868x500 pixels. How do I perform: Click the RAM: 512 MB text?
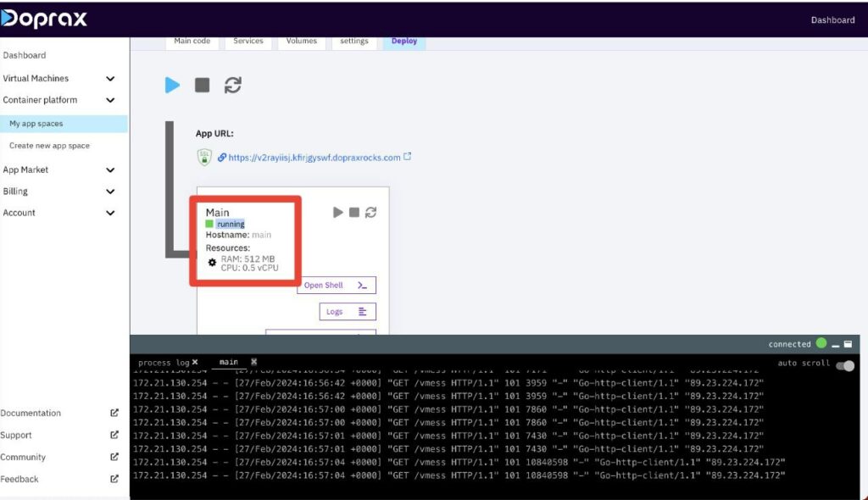(x=248, y=258)
